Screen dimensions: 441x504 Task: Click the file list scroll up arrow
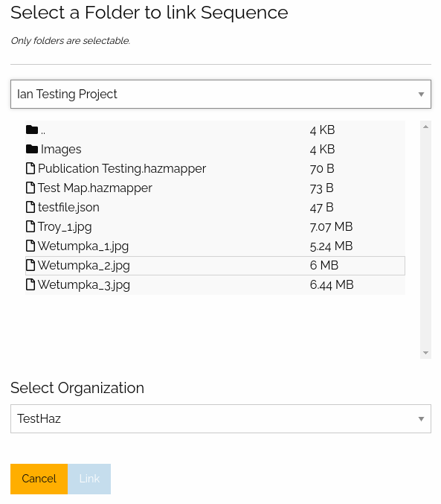(x=425, y=127)
